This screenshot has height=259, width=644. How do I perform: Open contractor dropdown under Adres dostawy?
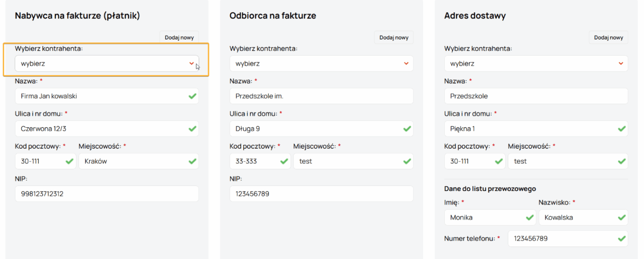(536, 63)
